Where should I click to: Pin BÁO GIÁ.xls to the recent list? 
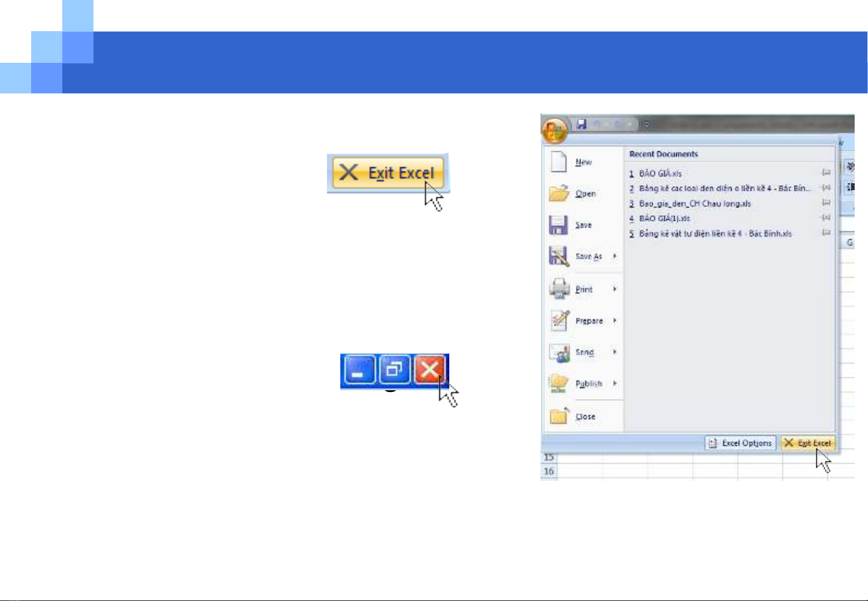(826, 173)
